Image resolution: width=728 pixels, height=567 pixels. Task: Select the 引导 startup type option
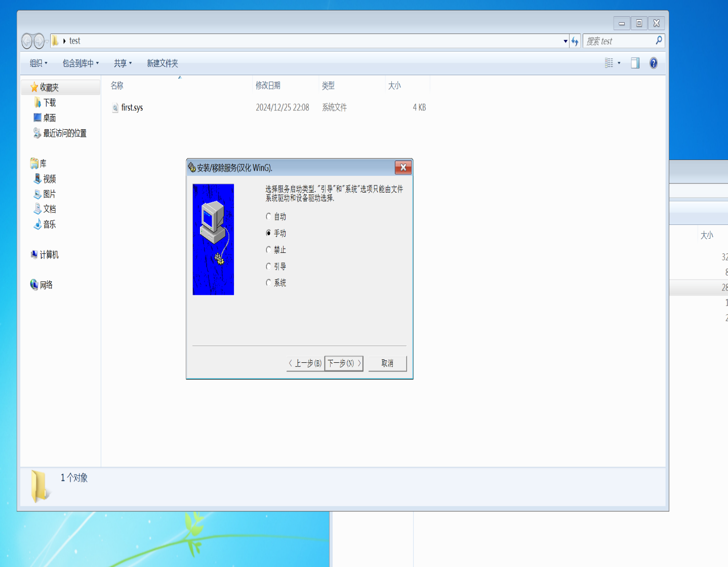268,266
